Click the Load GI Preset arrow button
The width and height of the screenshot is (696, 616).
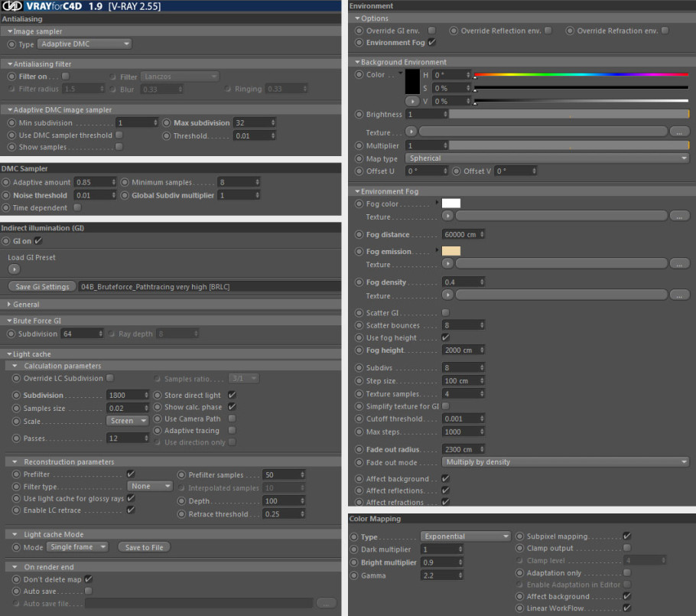pos(14,269)
